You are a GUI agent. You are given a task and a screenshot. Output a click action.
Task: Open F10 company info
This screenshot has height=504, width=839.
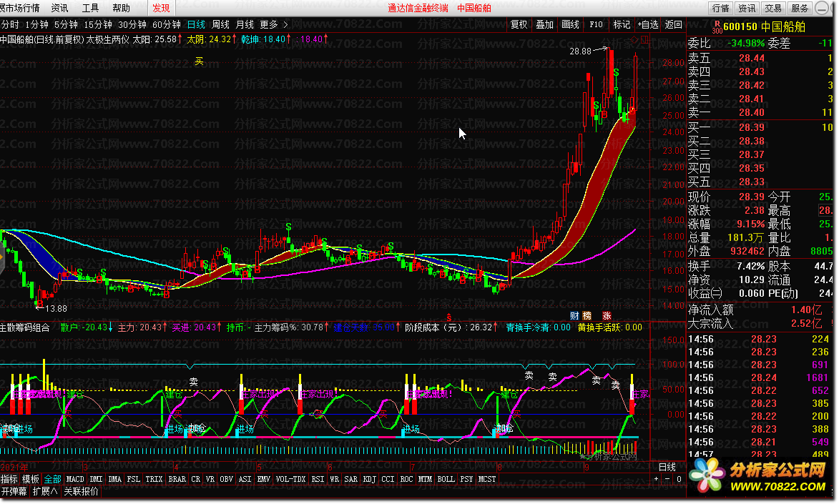(x=596, y=24)
